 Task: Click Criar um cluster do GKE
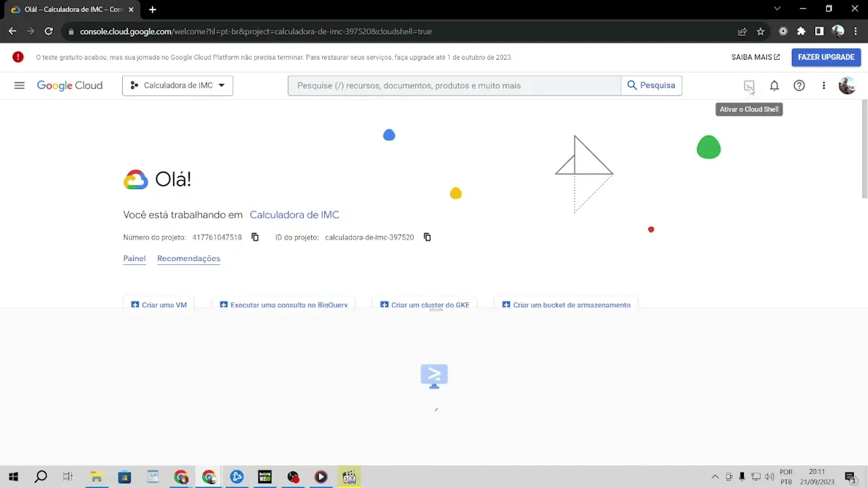[x=425, y=304]
